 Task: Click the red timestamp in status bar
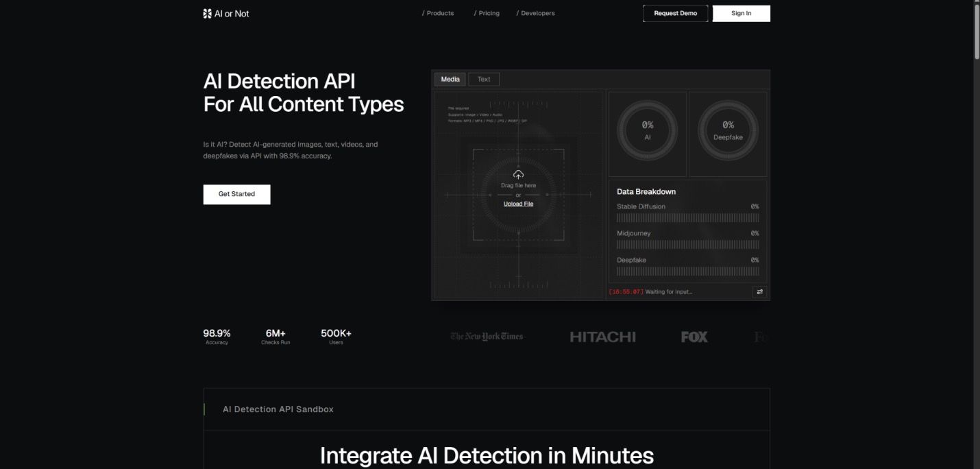(626, 292)
